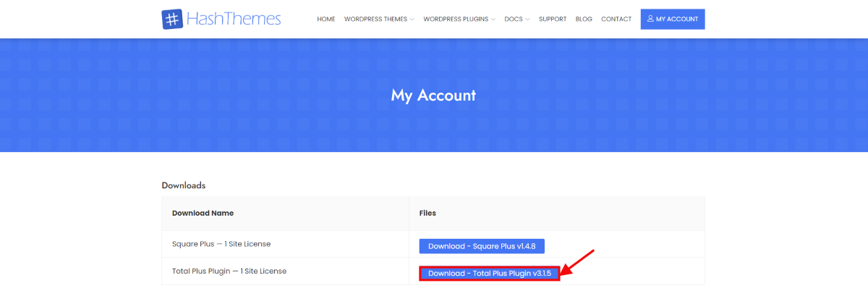The width and height of the screenshot is (868, 304).
Task: Go to the Blog page
Action: pyautogui.click(x=584, y=20)
